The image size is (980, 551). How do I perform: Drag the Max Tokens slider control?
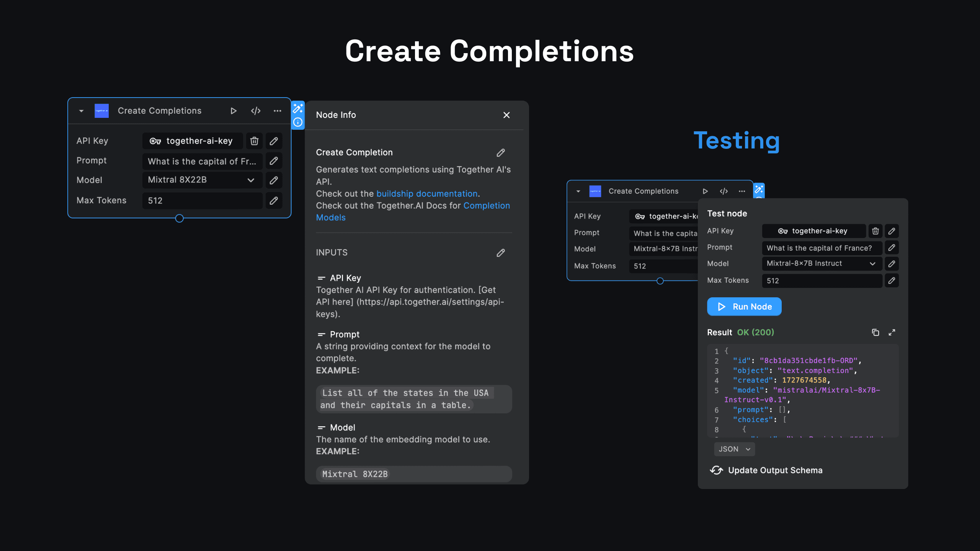(179, 218)
